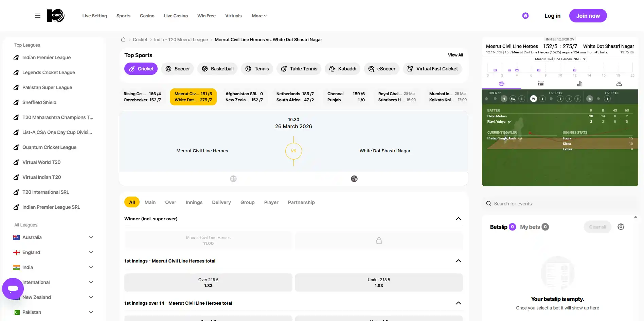Screen dimensions: 644x321
Task: Open the Meerut Civil Line Heroes INNS dropdown
Action: 560,59
